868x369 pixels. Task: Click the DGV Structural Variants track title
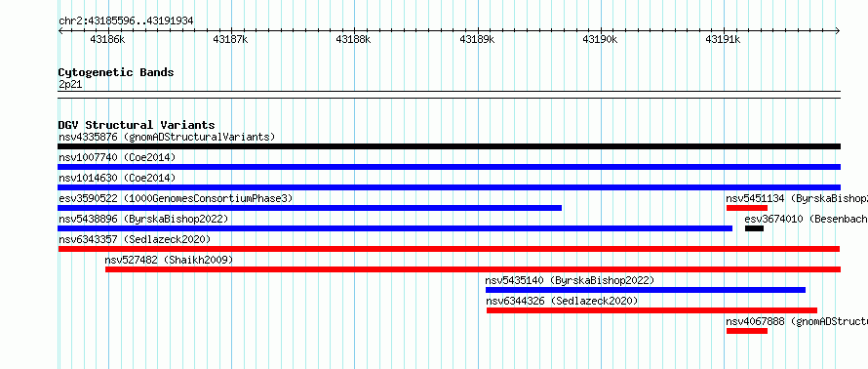tap(137, 125)
